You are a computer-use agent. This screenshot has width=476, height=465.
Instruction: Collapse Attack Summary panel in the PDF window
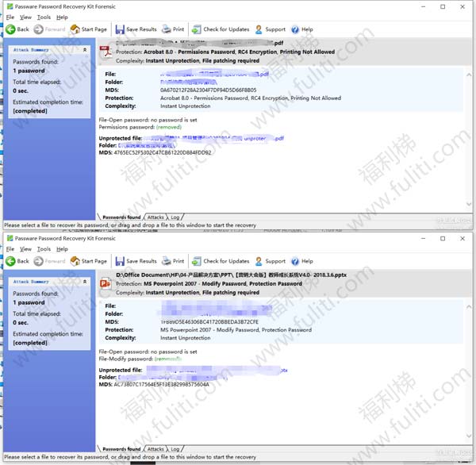click(85, 49)
